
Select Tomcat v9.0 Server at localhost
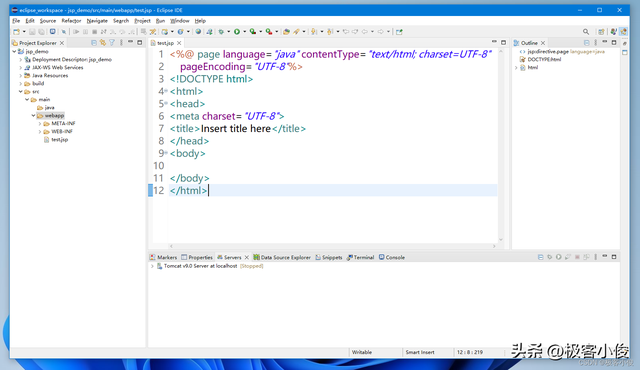click(x=200, y=266)
